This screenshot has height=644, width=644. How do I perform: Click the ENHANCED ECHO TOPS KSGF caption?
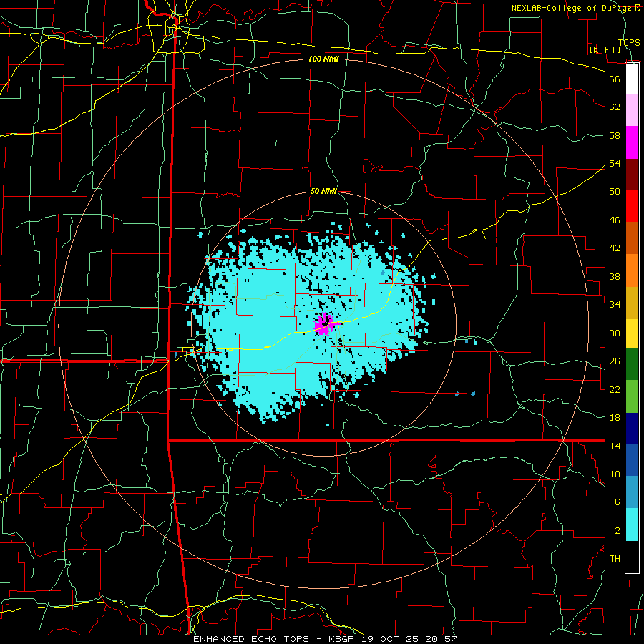click(x=324, y=639)
